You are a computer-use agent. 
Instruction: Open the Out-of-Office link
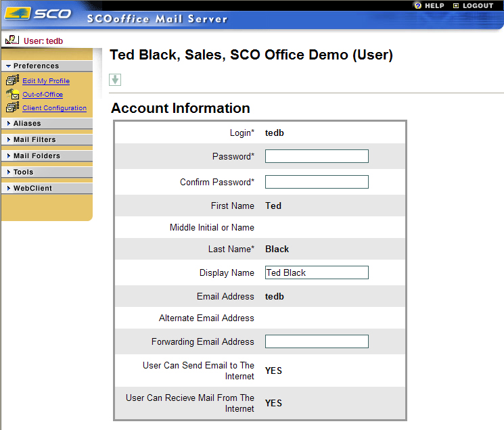point(43,95)
